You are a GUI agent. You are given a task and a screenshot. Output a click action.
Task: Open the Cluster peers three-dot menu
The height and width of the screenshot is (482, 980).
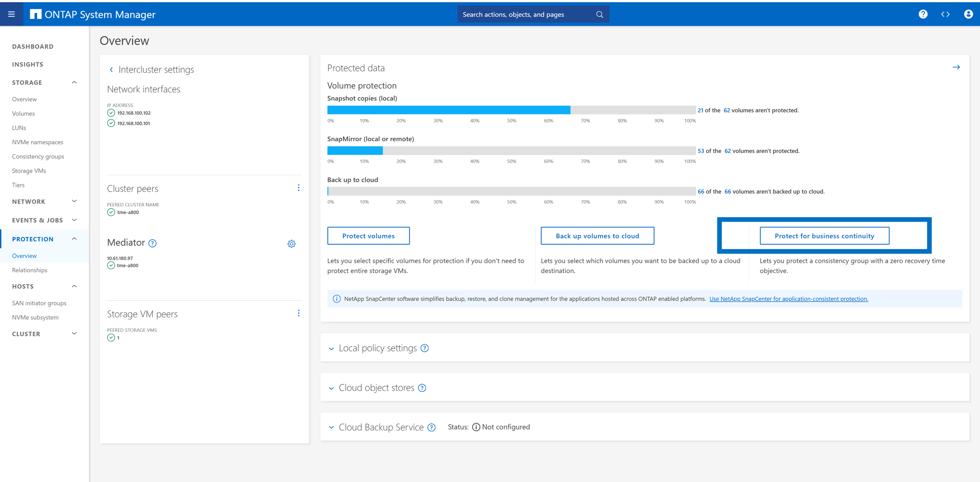298,188
